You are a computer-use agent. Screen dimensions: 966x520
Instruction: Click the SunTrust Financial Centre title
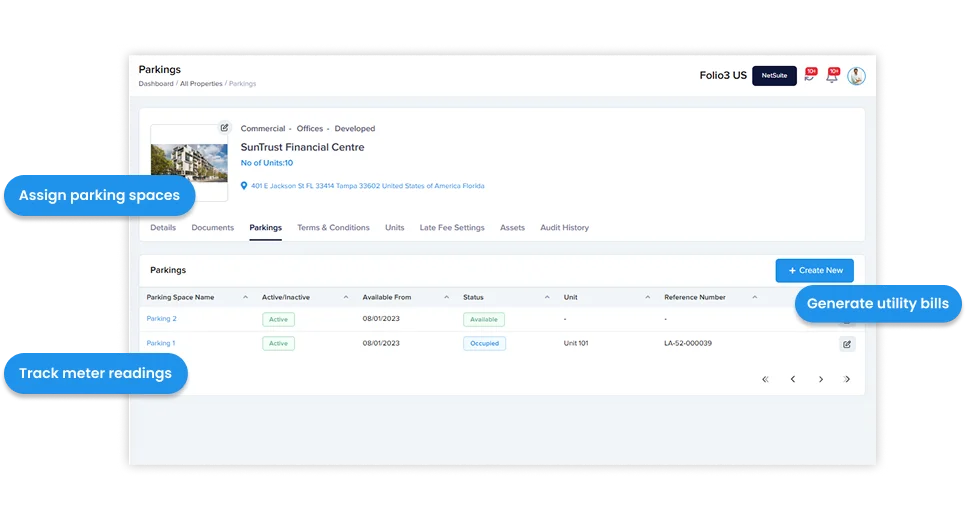tap(302, 147)
